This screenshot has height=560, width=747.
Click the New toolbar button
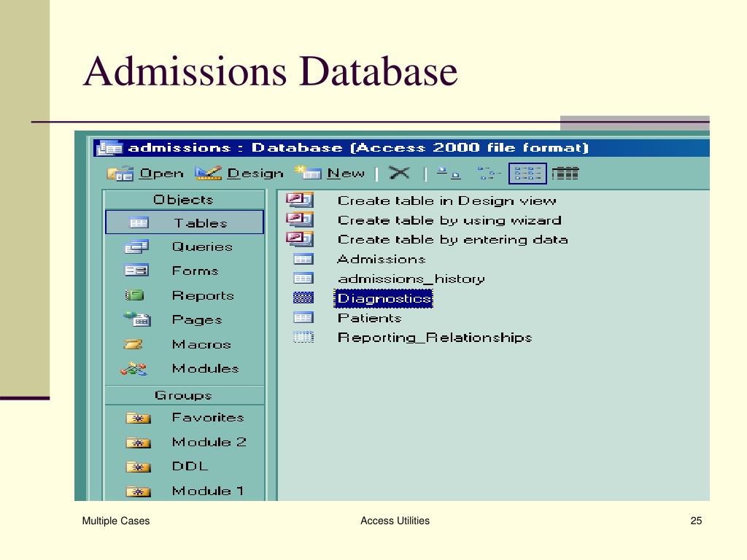tap(330, 174)
